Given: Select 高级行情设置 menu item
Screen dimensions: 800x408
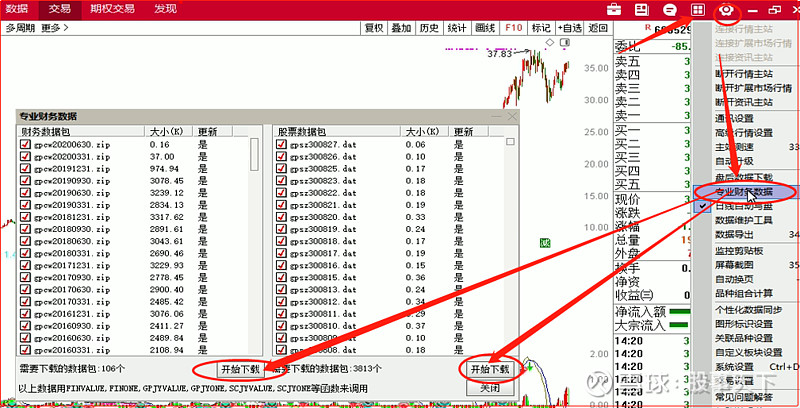Looking at the screenshot, I should point(744,133).
